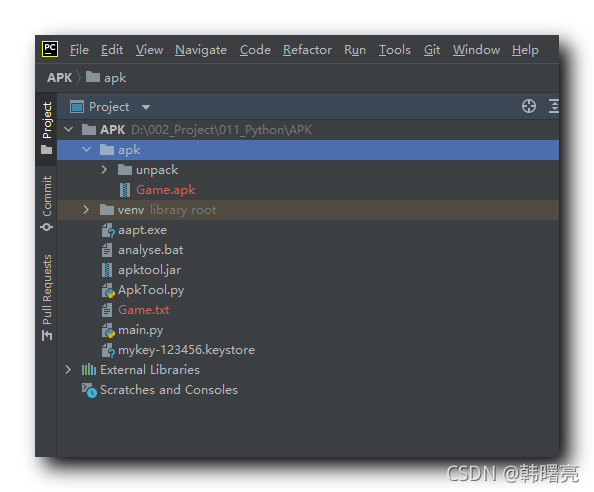
Task: Click Select Opened File crosshair icon
Action: (x=529, y=106)
